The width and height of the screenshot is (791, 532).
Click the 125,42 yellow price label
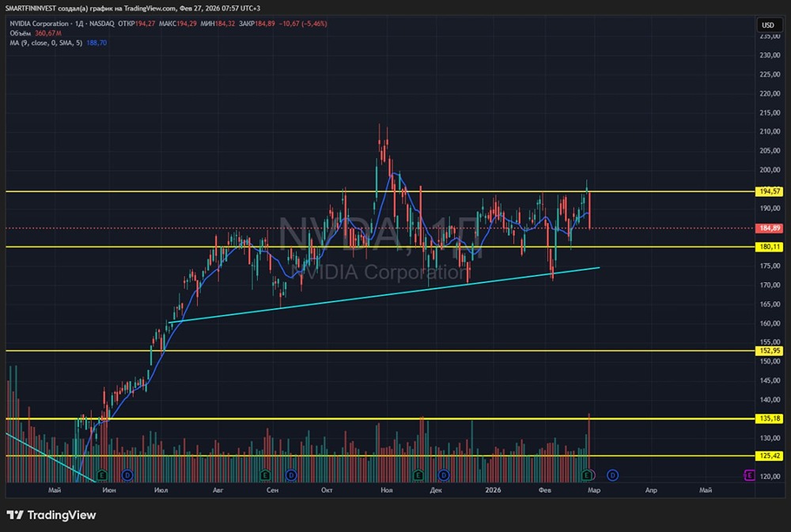click(770, 456)
